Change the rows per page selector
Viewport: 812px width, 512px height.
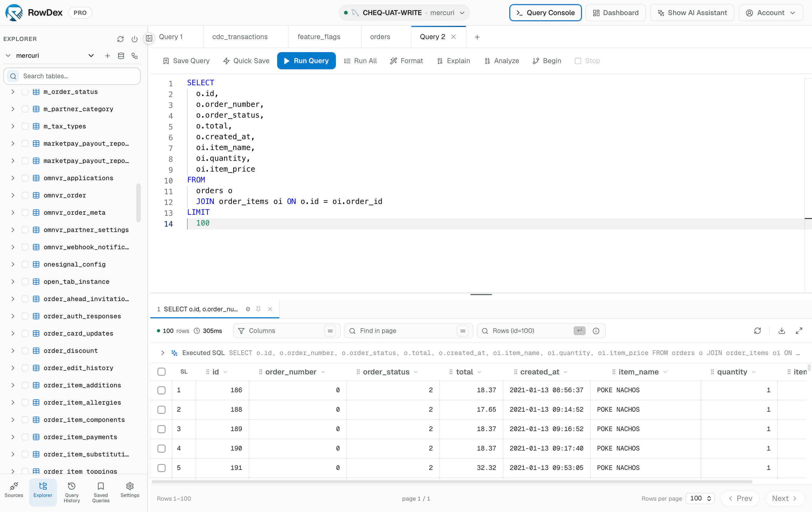(x=700, y=498)
